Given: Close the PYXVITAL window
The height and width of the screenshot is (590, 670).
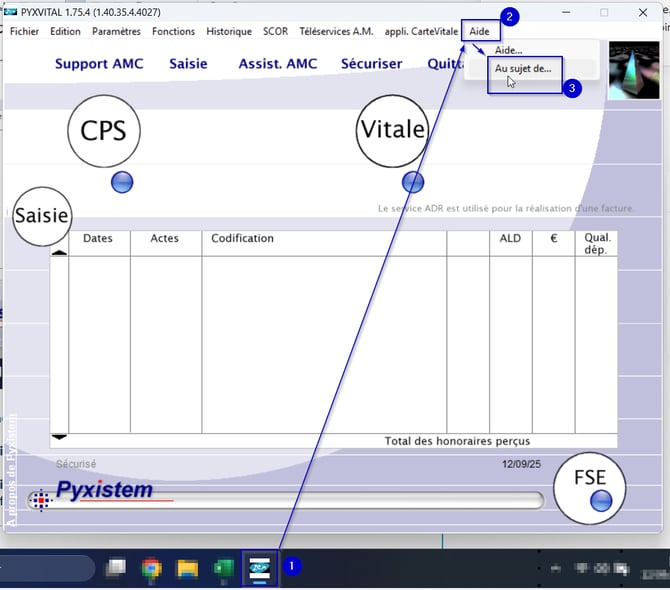Looking at the screenshot, I should tap(643, 12).
